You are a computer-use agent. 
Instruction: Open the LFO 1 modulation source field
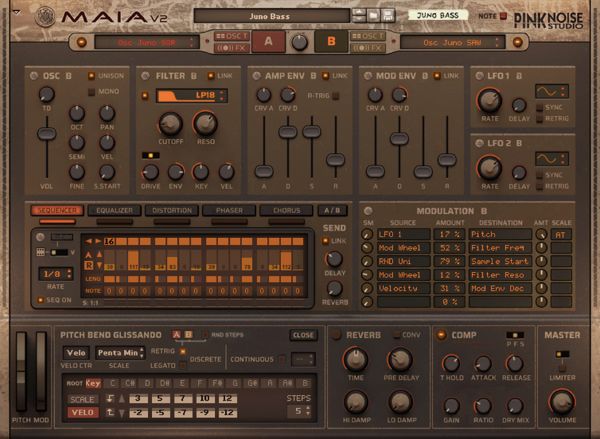click(x=403, y=234)
